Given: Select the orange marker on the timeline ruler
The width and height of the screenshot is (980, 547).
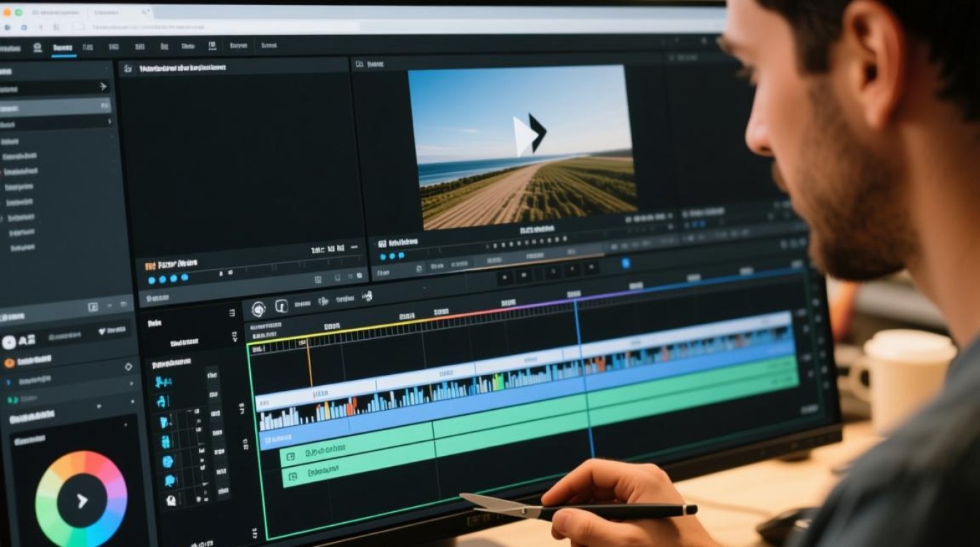Looking at the screenshot, I should click(x=309, y=362).
